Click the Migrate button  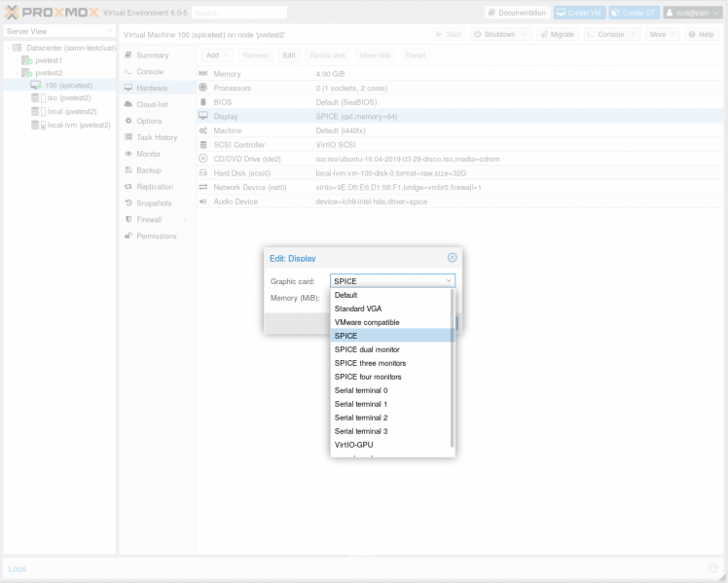click(557, 34)
